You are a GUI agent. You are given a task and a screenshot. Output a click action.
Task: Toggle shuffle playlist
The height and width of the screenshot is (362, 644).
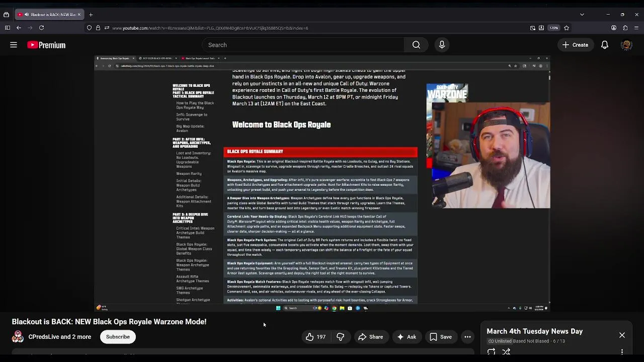(x=506, y=352)
